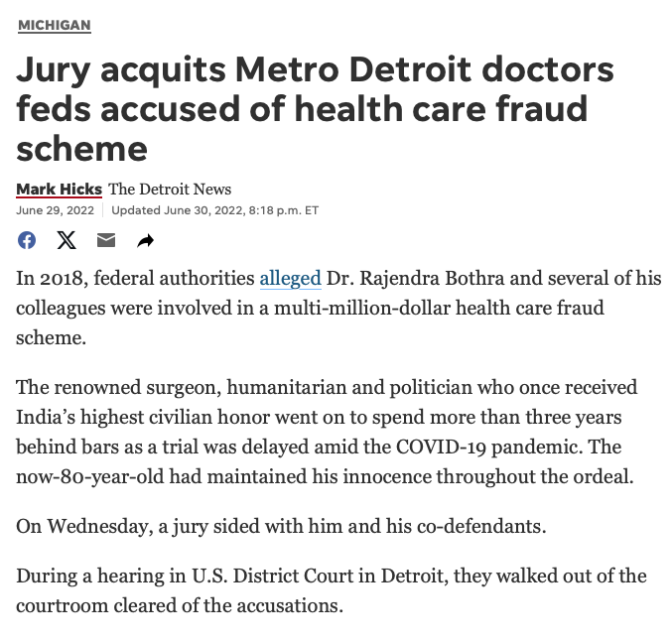Click the text 'courtroom cleared of the accusations'

pyautogui.click(x=180, y=605)
